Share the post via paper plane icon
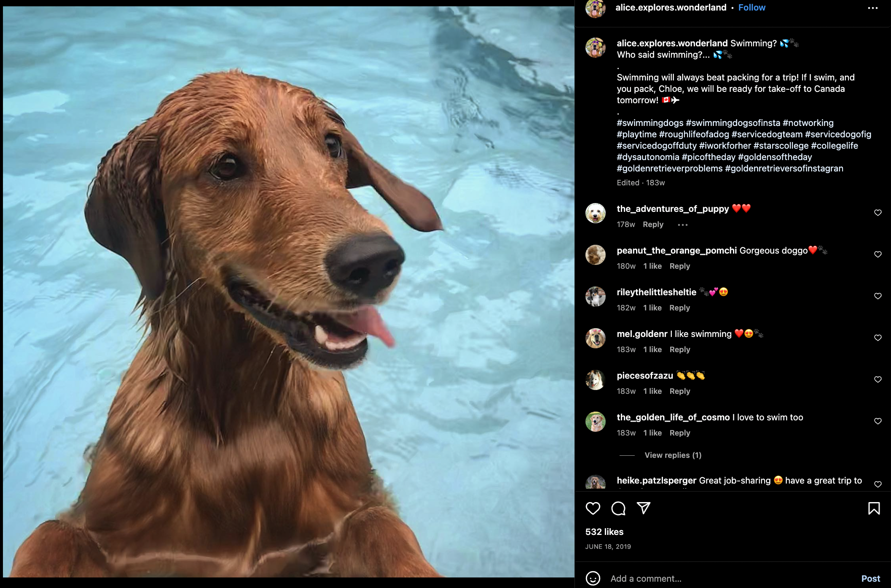This screenshot has width=891, height=588. tap(643, 508)
